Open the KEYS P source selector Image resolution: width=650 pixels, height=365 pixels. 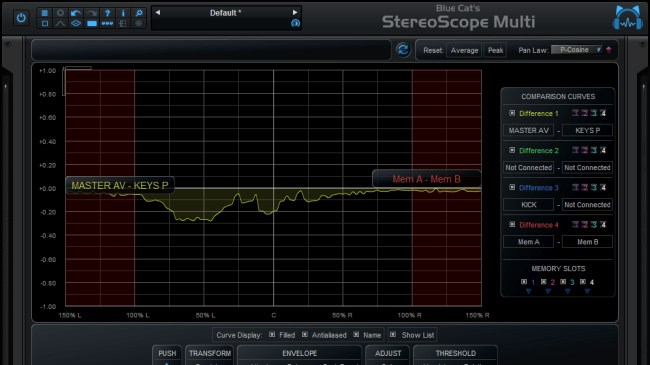point(587,130)
